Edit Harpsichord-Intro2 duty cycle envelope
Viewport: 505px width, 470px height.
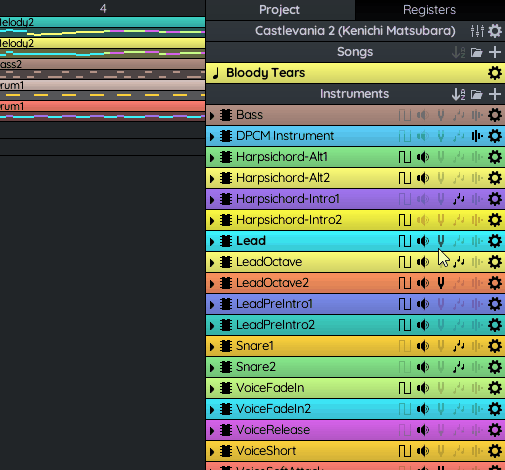point(405,220)
